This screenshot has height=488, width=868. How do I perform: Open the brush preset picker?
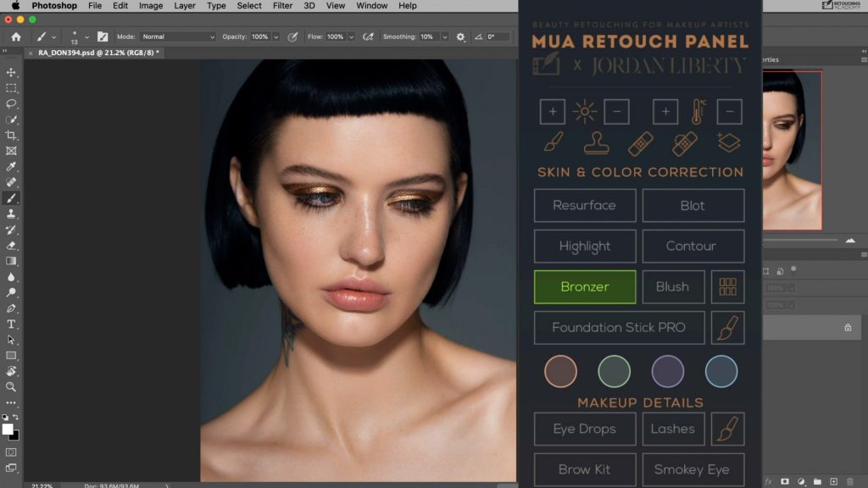coord(76,36)
